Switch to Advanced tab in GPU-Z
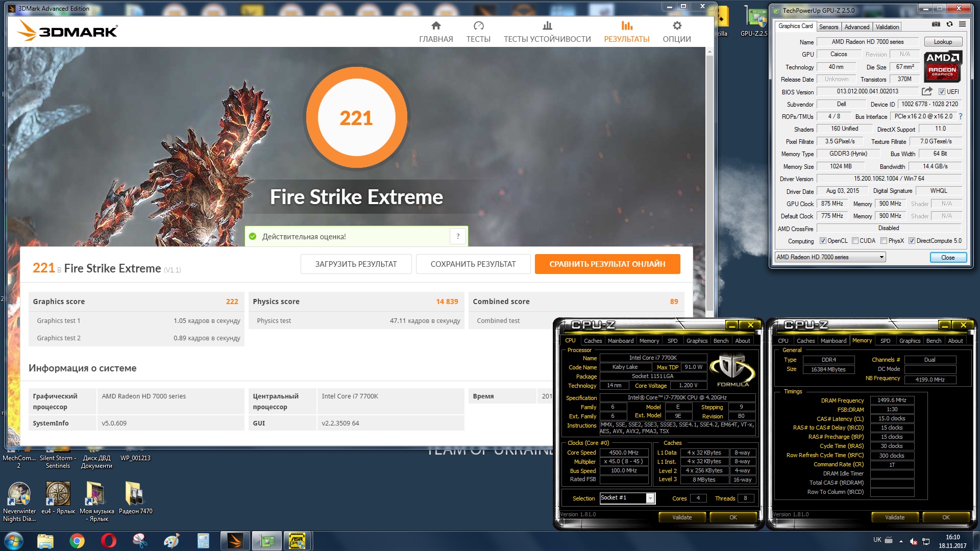Screen dimensions: 980x551 [856, 27]
